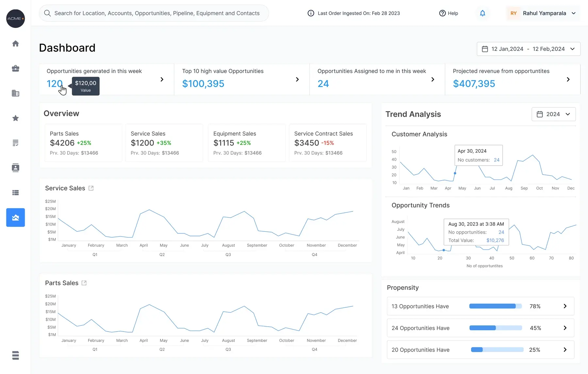Select the active dashboard chart sidebar icon
Screen dimensions: 588x374
[15, 217]
